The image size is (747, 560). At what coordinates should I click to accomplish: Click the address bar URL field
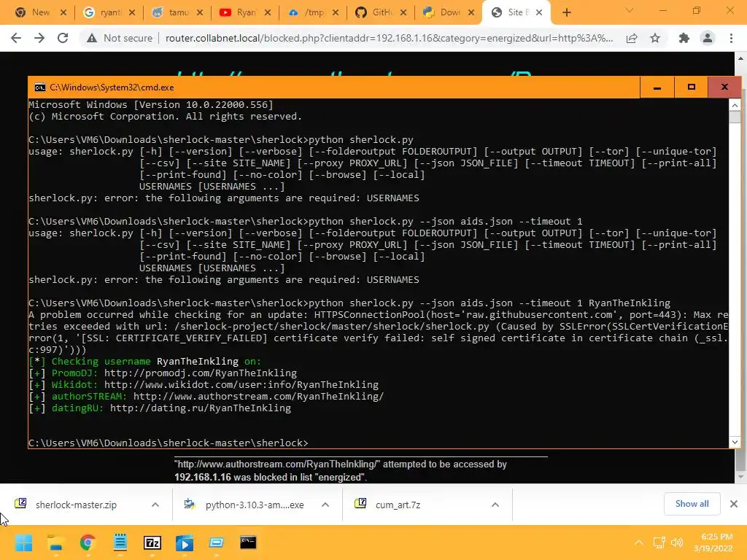click(390, 38)
